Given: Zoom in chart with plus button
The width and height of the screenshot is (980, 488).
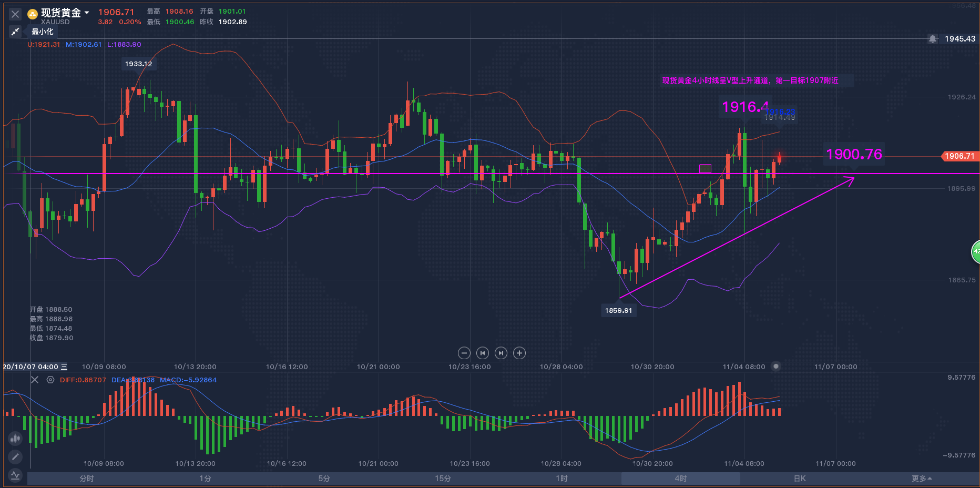Looking at the screenshot, I should (x=519, y=353).
